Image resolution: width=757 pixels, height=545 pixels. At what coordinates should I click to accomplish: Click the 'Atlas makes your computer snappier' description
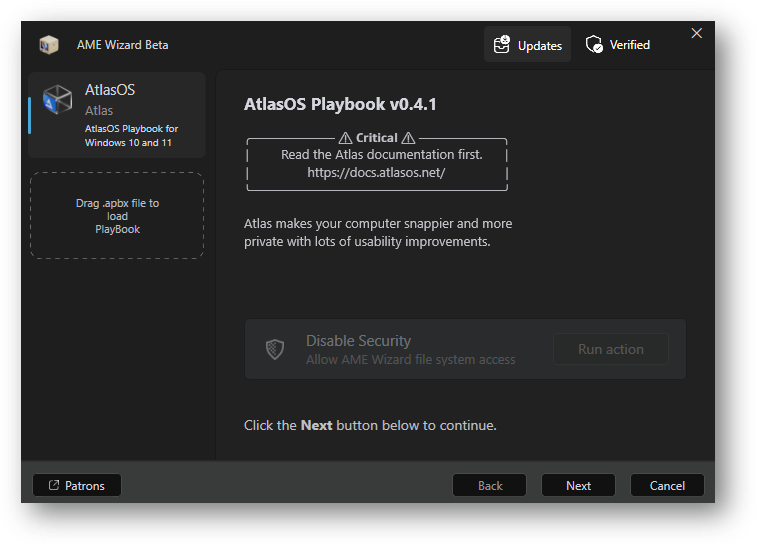coord(378,232)
